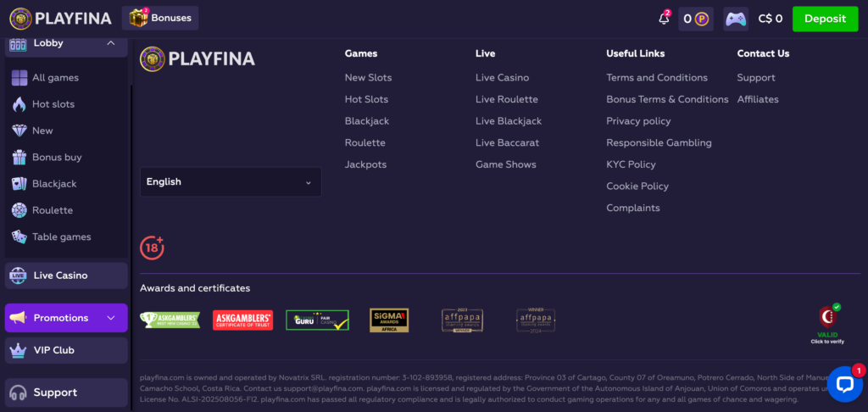868x412 pixels.
Task: Click the SiGMA Awards Africa badge
Action: pyautogui.click(x=389, y=320)
